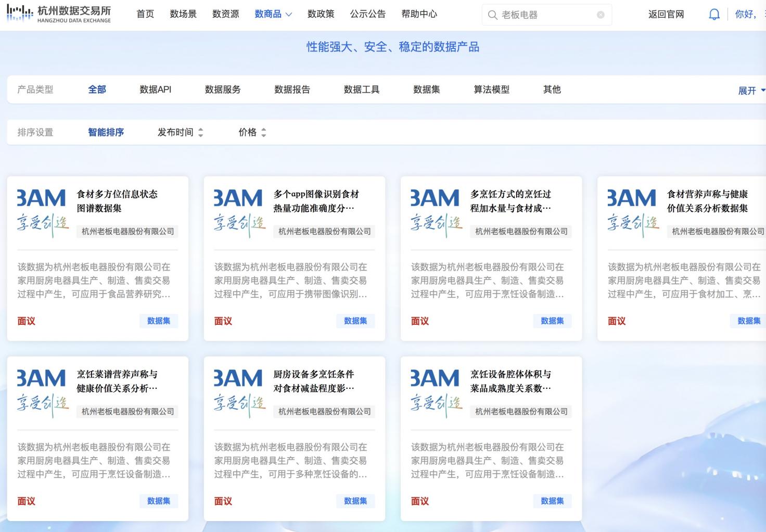Screen dimensions: 766x532
Task: Click the logo on the 厨房设备多烹饪条件 card
Action: coord(239,394)
